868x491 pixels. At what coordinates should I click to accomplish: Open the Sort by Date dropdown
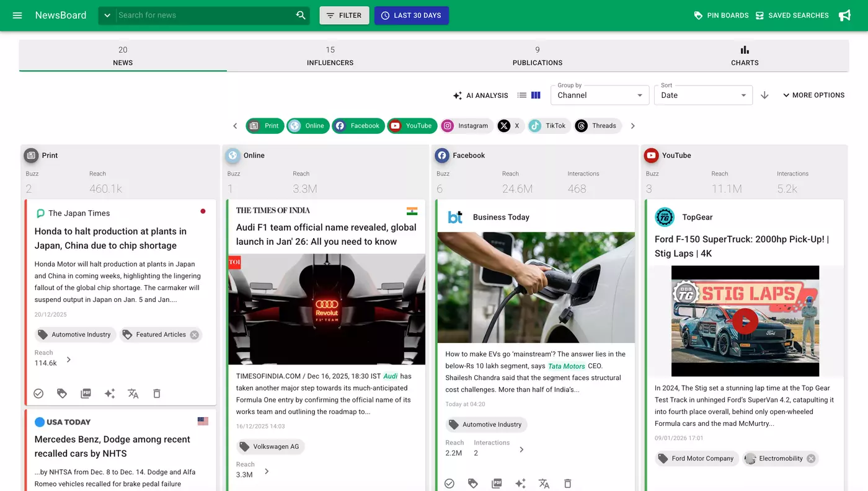[x=702, y=95]
